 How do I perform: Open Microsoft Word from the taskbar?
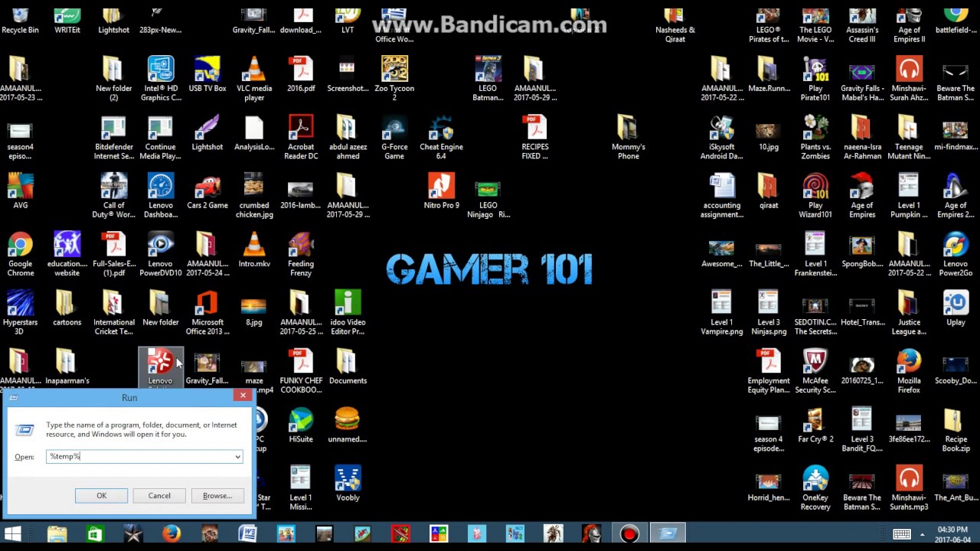point(247,533)
